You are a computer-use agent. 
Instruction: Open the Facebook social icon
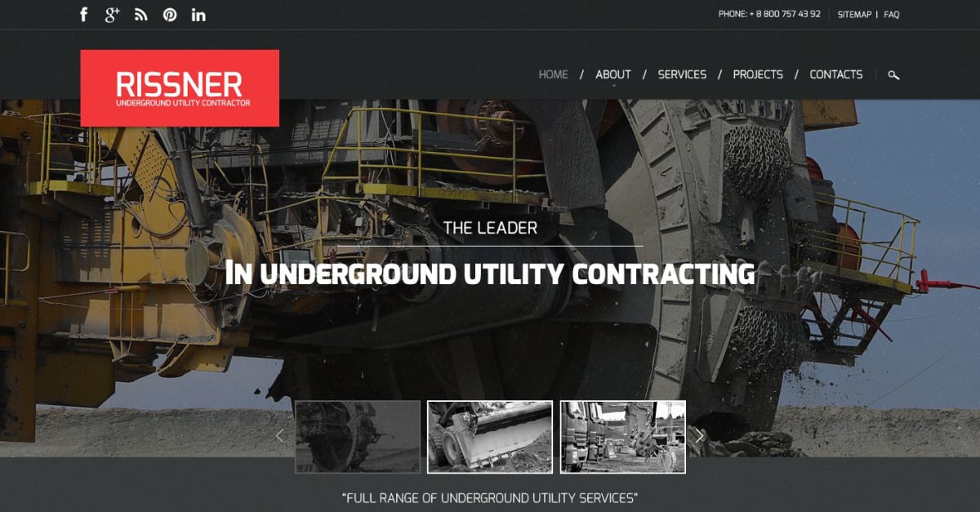coord(83,15)
